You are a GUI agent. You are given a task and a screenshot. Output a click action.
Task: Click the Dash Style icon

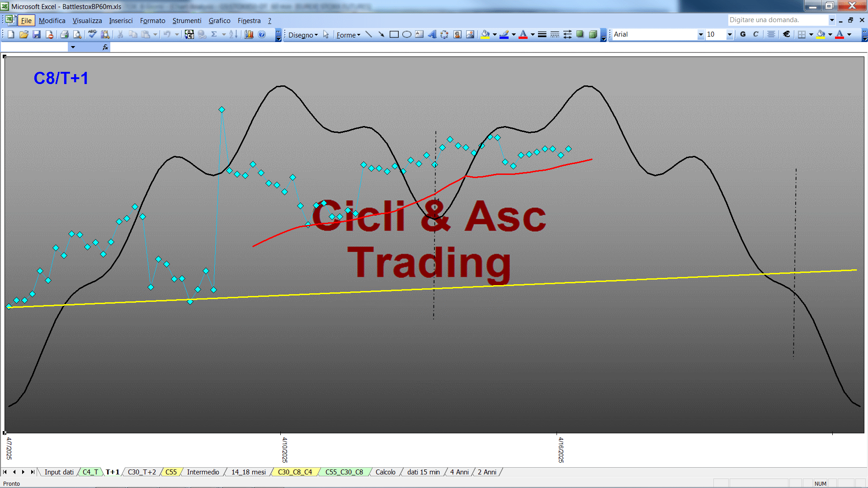click(555, 34)
